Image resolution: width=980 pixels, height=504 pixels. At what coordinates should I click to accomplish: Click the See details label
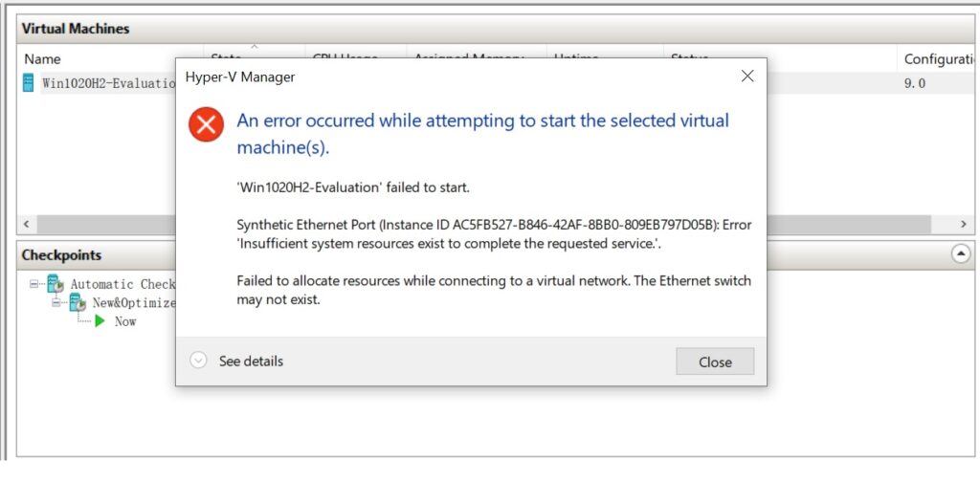coord(251,361)
